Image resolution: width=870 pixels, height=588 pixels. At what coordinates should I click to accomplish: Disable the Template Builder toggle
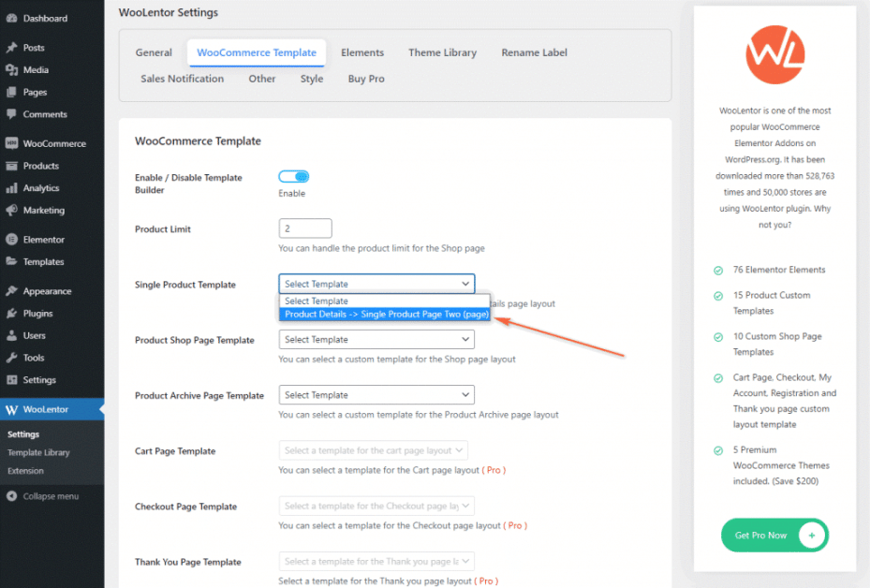(293, 176)
